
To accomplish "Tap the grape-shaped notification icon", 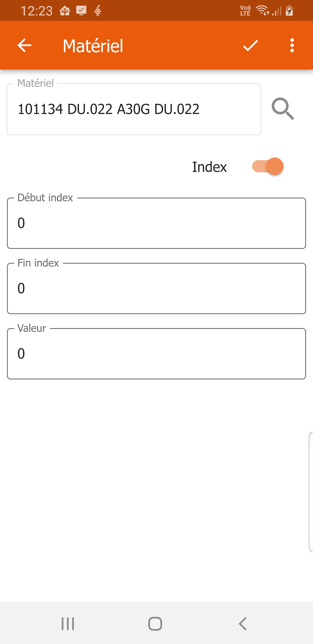I will point(98,11).
